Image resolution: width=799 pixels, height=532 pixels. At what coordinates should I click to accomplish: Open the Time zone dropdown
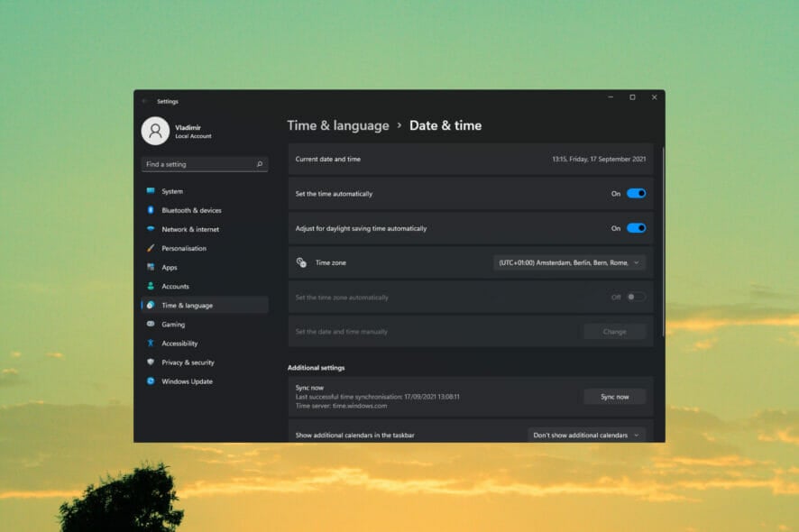click(569, 262)
